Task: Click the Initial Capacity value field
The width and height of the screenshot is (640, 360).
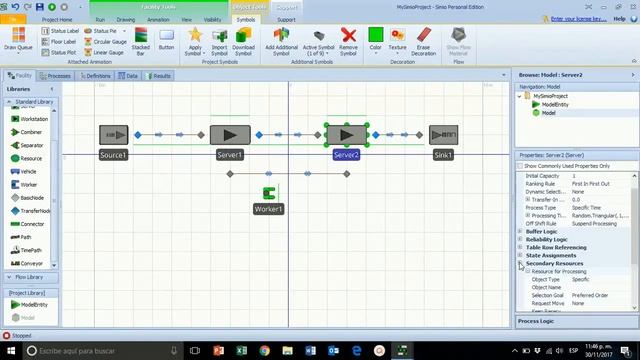Action: [x=601, y=176]
